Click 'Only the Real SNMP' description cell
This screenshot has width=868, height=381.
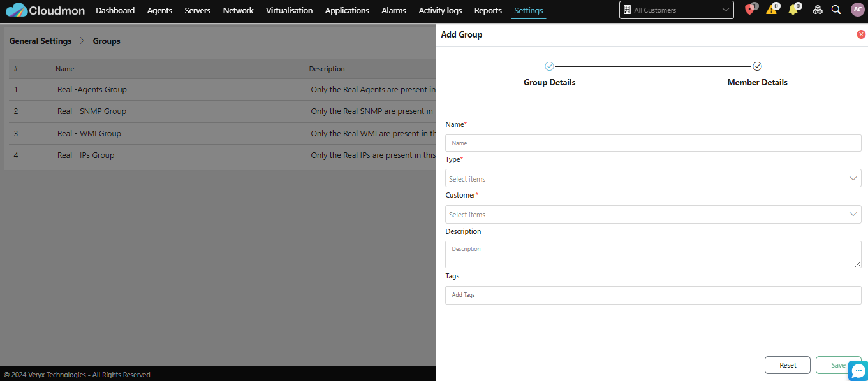(x=372, y=111)
